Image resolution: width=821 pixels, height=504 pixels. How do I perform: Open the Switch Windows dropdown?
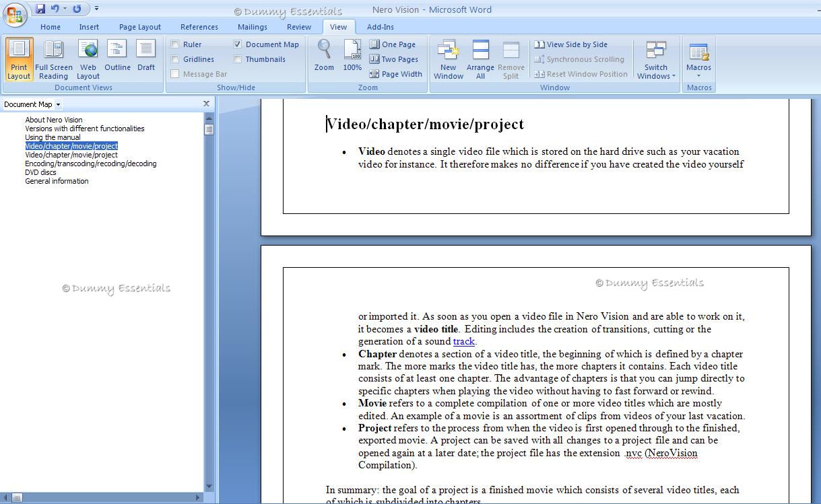pyautogui.click(x=656, y=59)
